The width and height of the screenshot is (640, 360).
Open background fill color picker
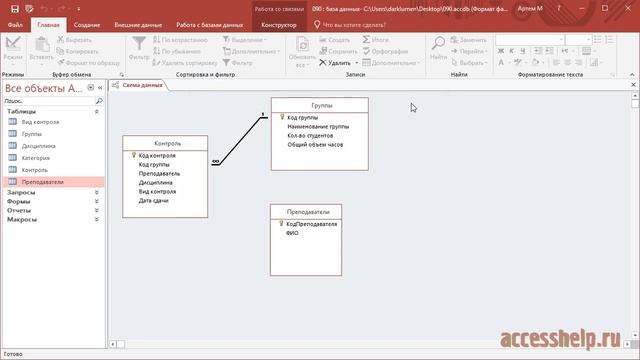[535, 62]
